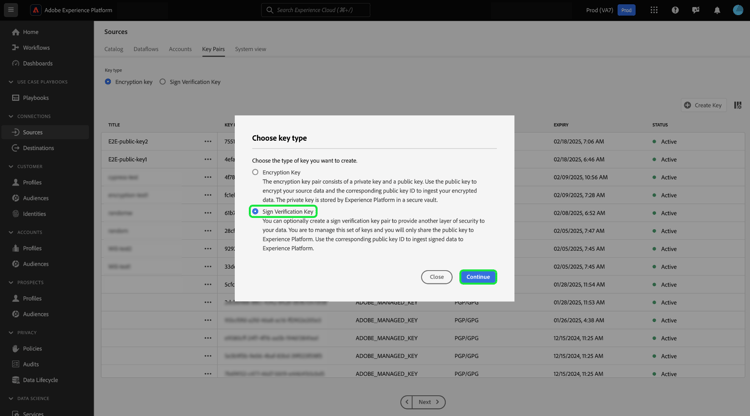
Task: Open the feedback chat icon
Action: pyautogui.click(x=695, y=10)
